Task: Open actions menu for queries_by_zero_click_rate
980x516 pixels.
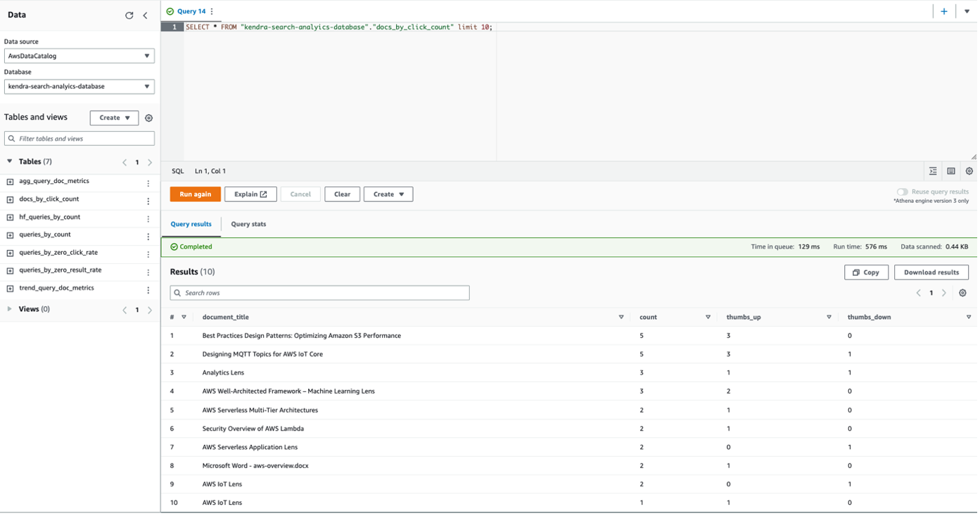Action: [x=148, y=254]
